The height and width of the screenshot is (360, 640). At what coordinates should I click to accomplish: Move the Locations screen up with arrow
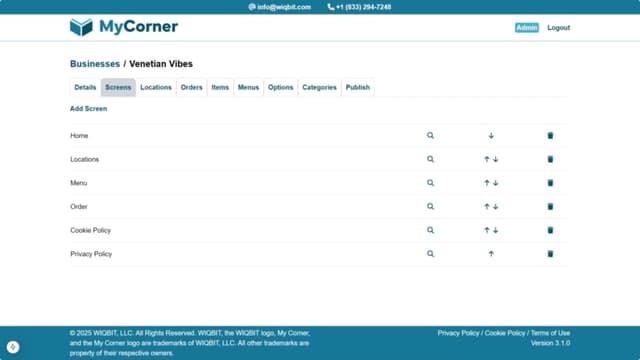pos(487,159)
